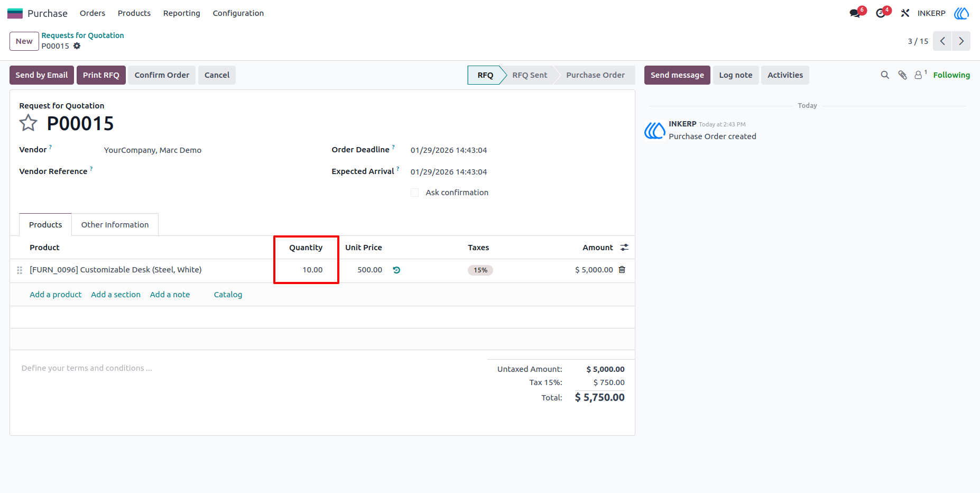Reset unit price with refresh icon
The height and width of the screenshot is (493, 980).
click(396, 270)
